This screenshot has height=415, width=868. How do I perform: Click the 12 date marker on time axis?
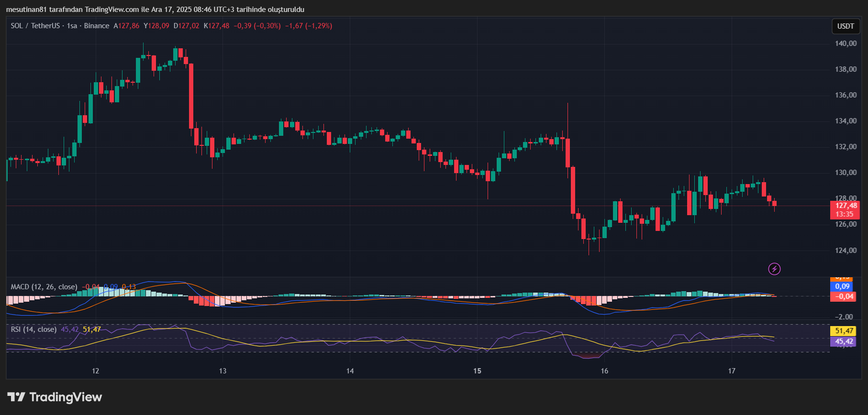click(96, 371)
